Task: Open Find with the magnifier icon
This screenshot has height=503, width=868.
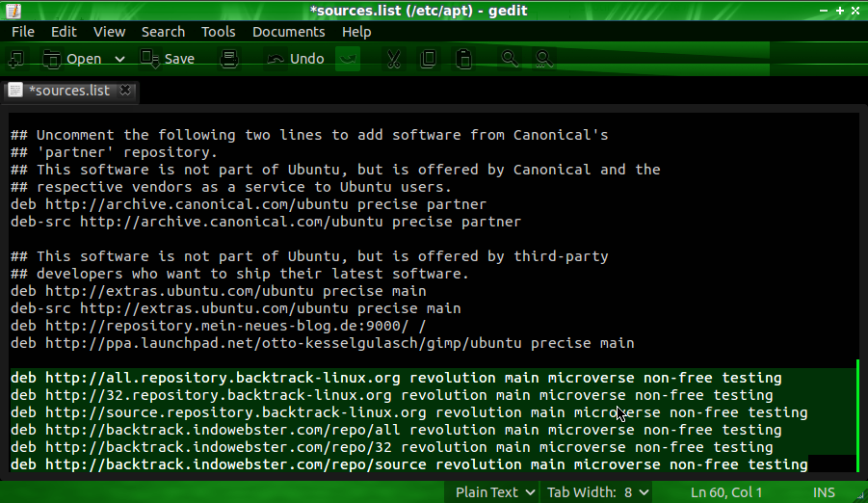Action: point(510,59)
